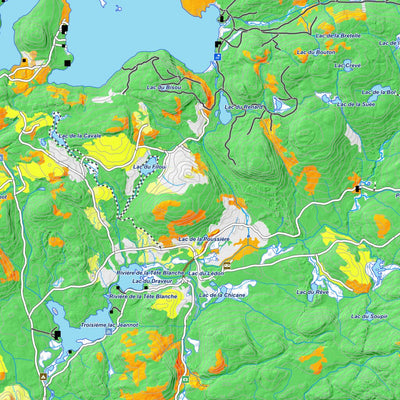This screenshot has width=400, height=400.
Task: Click the blue icon beside Troisième lac Jeannot
Action: [x=108, y=331]
